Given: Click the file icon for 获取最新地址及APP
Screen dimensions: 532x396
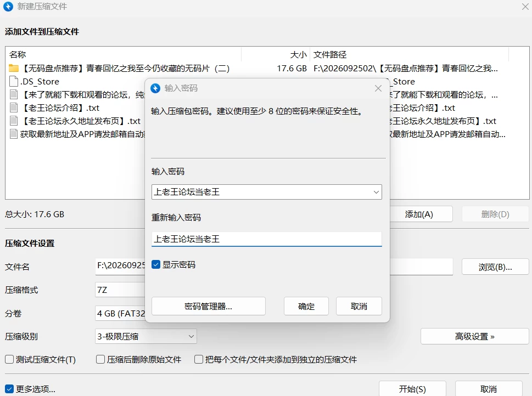Looking at the screenshot, I should tap(14, 134).
